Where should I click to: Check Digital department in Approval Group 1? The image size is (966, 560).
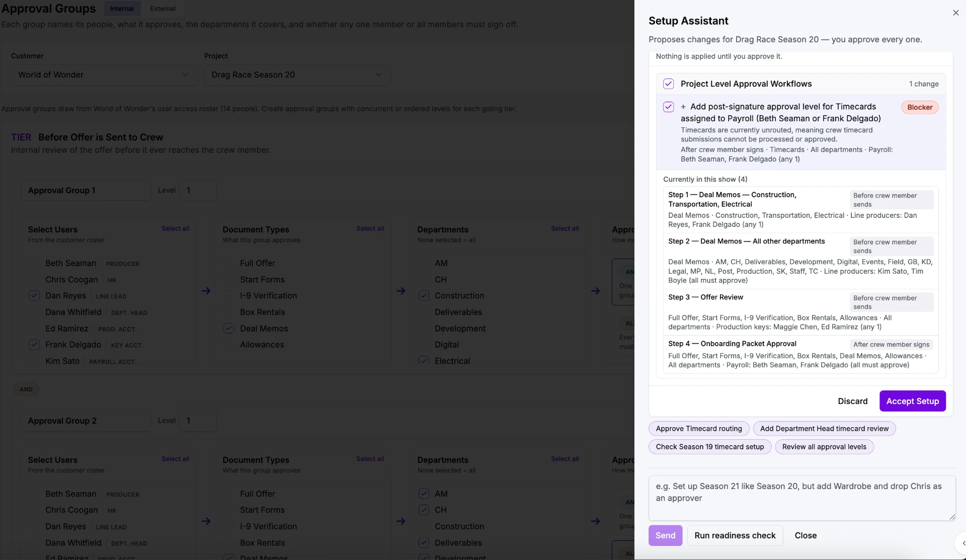(424, 345)
